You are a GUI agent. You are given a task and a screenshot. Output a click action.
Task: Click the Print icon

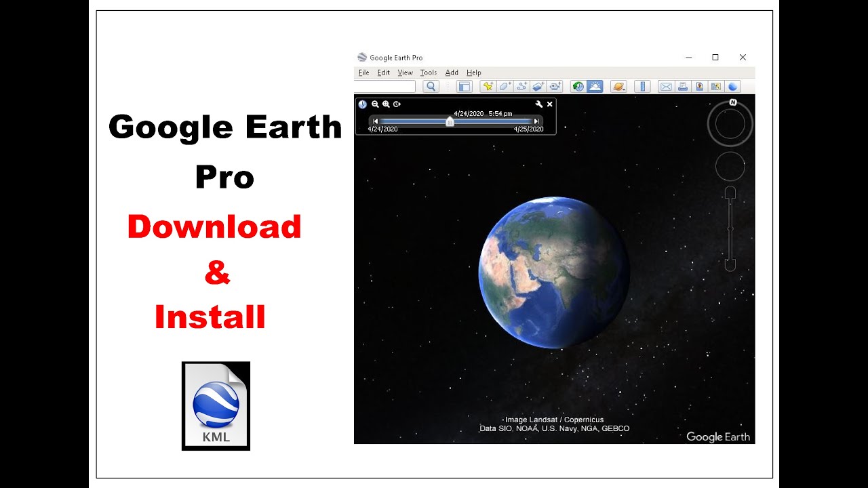[682, 86]
